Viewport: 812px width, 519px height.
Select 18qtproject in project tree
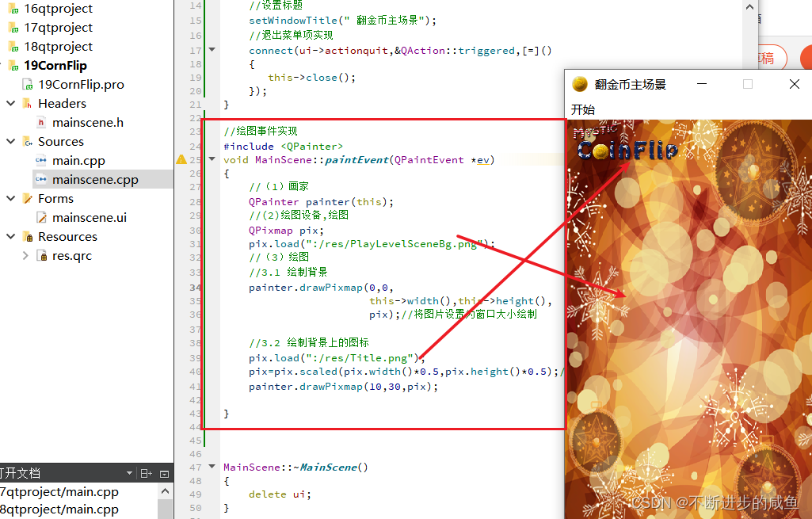pyautogui.click(x=58, y=47)
